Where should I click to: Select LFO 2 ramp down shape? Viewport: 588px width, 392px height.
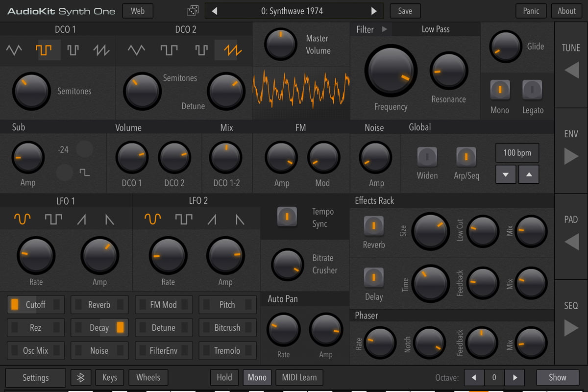(x=240, y=220)
